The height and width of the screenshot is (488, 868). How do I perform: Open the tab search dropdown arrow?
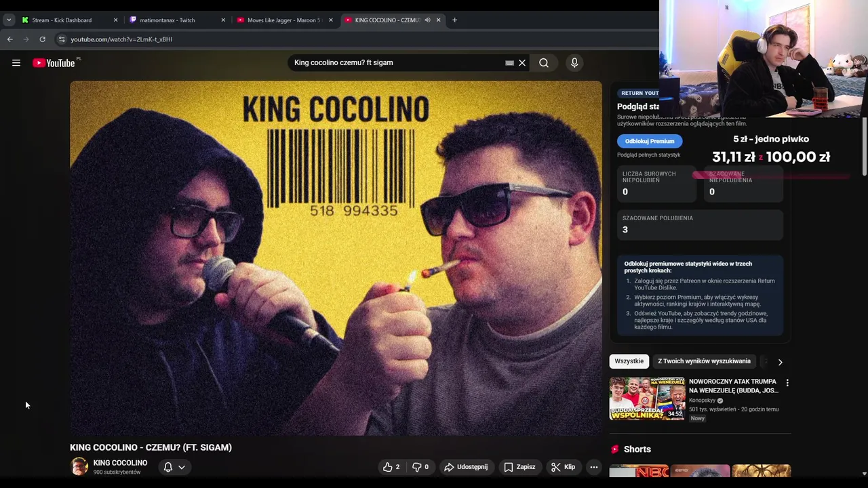[x=9, y=20]
